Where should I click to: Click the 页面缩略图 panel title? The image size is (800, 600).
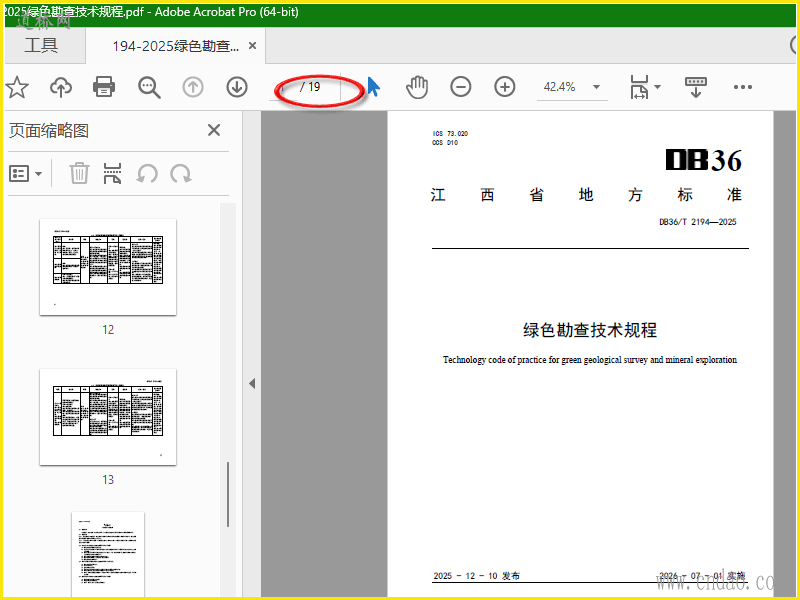tap(49, 131)
